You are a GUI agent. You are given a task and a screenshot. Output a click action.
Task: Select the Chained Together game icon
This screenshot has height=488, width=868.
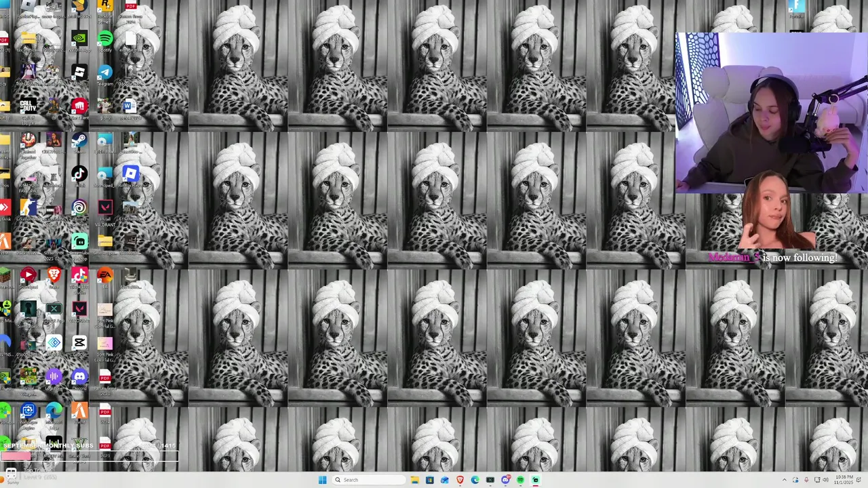point(28,140)
